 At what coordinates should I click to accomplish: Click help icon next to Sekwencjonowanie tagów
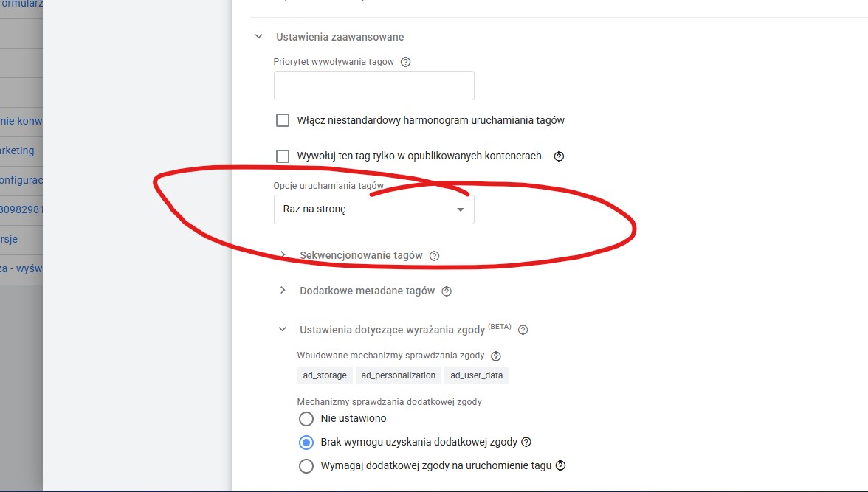(x=434, y=256)
